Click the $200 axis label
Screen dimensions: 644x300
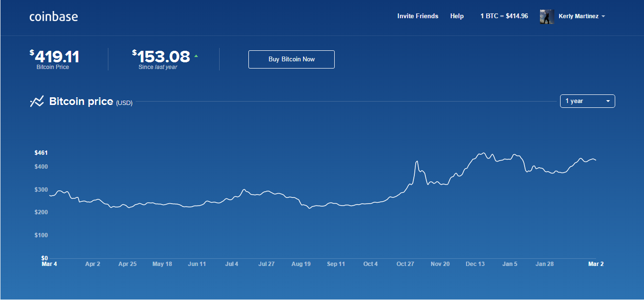click(41, 212)
